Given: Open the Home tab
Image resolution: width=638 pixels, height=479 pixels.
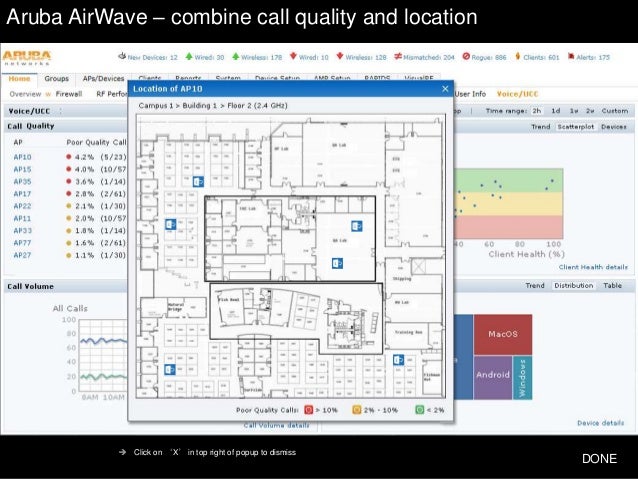Looking at the screenshot, I should (19, 79).
